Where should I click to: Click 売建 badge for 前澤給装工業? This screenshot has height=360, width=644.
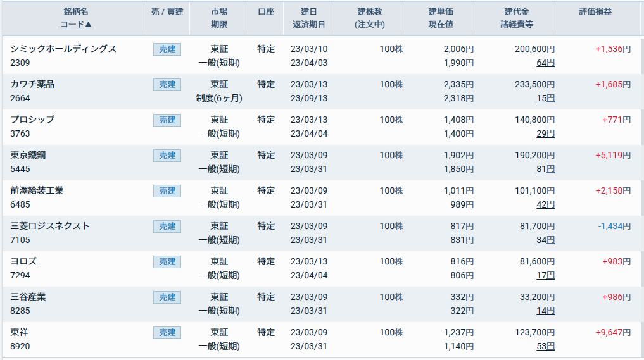pos(167,191)
